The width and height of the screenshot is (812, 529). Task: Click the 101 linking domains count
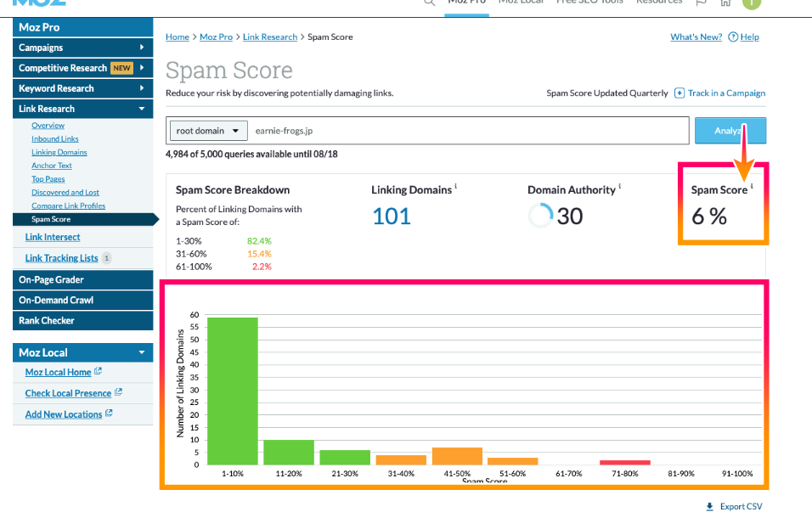392,216
